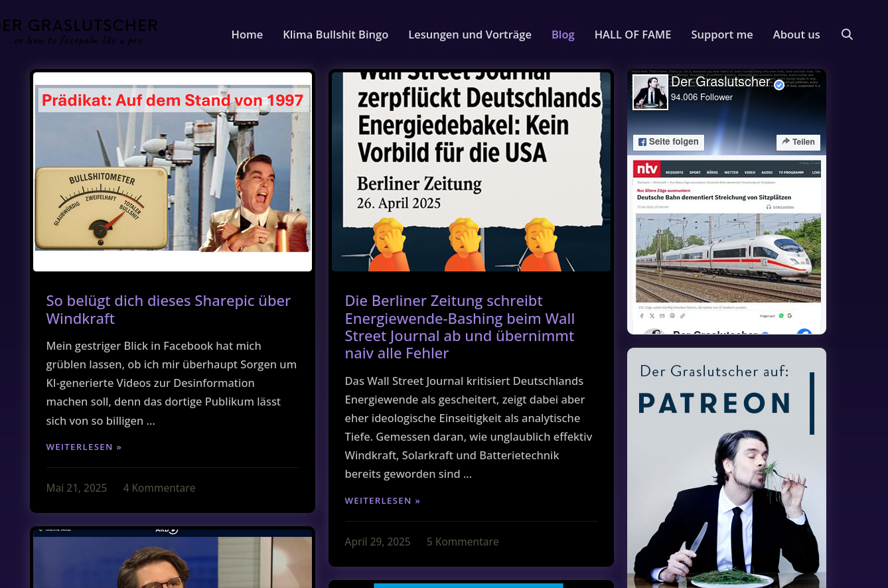
Task: Open HALL OF FAME page
Action: 633,35
